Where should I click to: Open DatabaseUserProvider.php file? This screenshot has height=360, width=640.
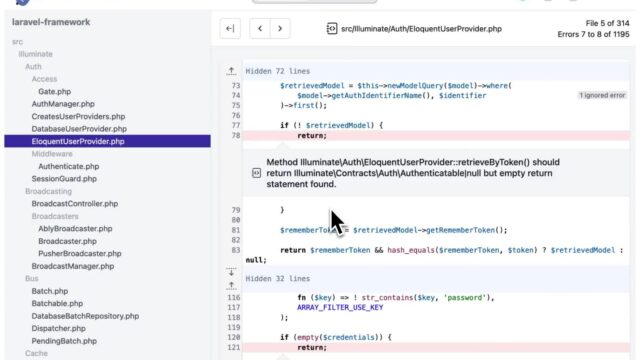point(79,129)
